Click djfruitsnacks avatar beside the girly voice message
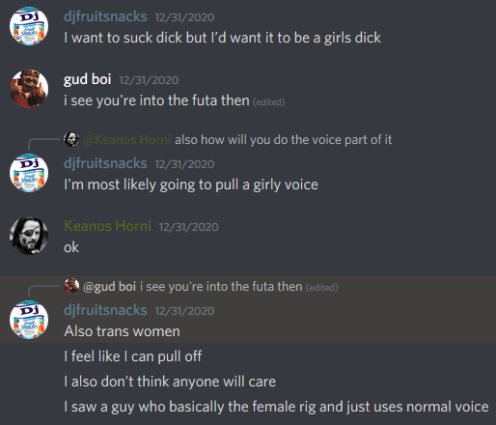The width and height of the screenshot is (496, 425). tap(29, 173)
